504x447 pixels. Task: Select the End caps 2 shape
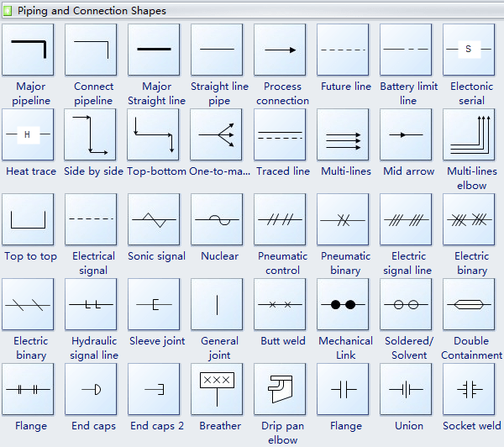[154, 389]
